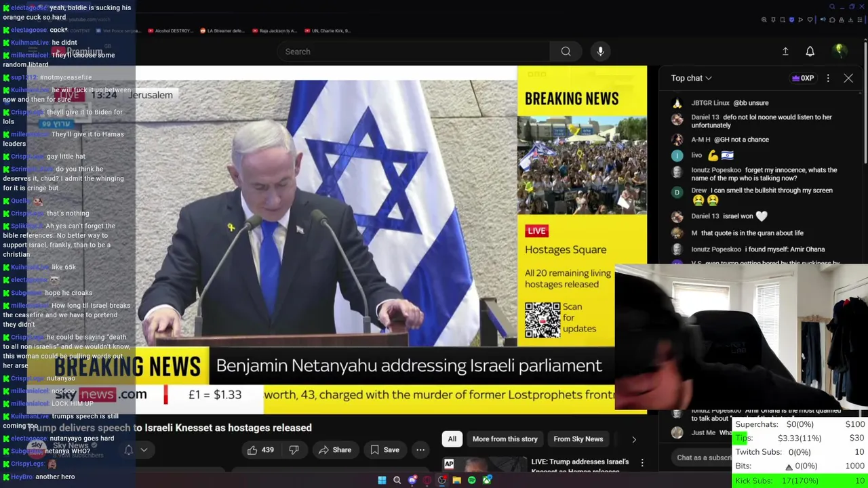
Task: Select the From Sky News chip
Action: (x=578, y=439)
